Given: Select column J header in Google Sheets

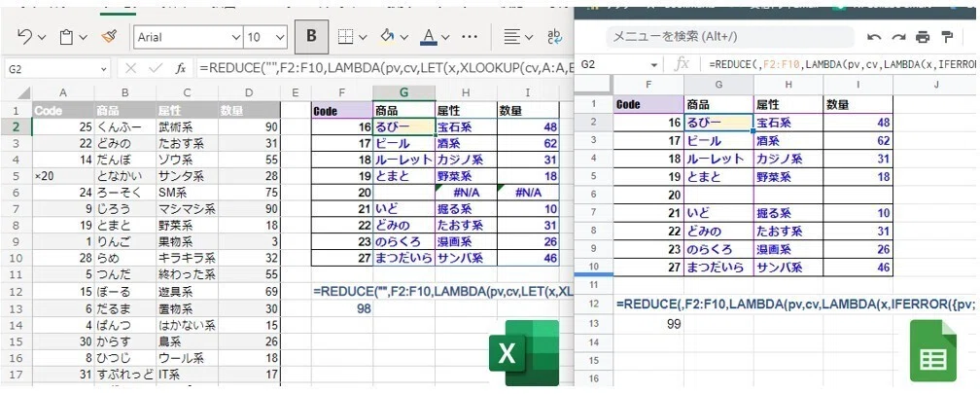Looking at the screenshot, I should click(936, 84).
